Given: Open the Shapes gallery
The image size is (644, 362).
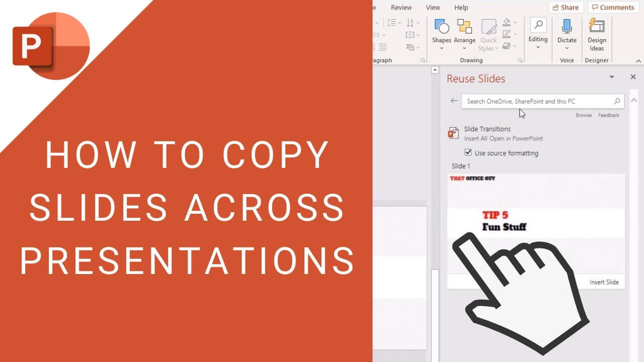Looking at the screenshot, I should tap(441, 34).
